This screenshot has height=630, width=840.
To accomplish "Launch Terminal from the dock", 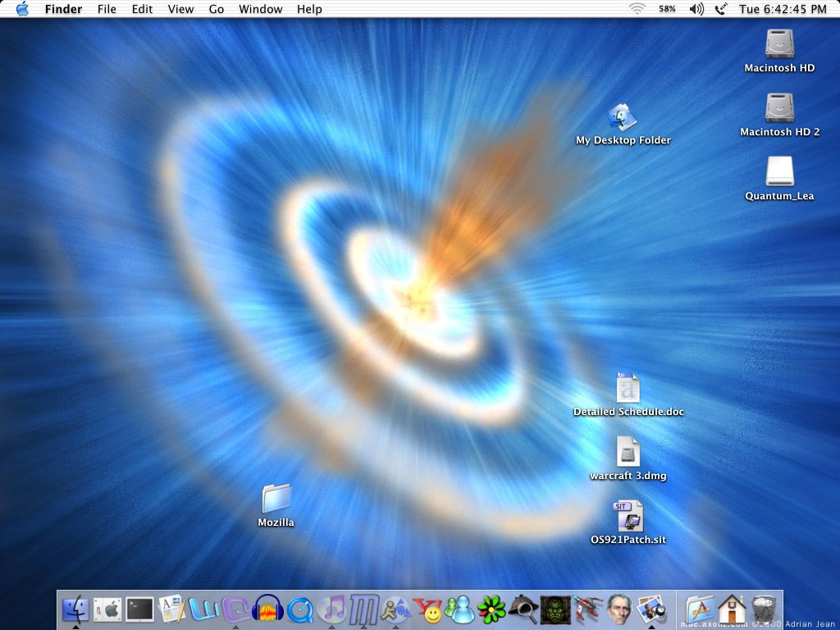I will coord(139,609).
